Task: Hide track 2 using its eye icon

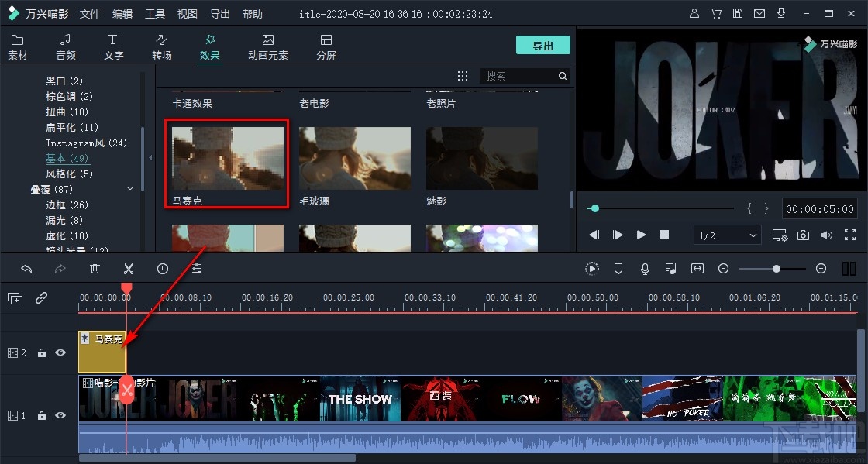Action: click(x=60, y=352)
